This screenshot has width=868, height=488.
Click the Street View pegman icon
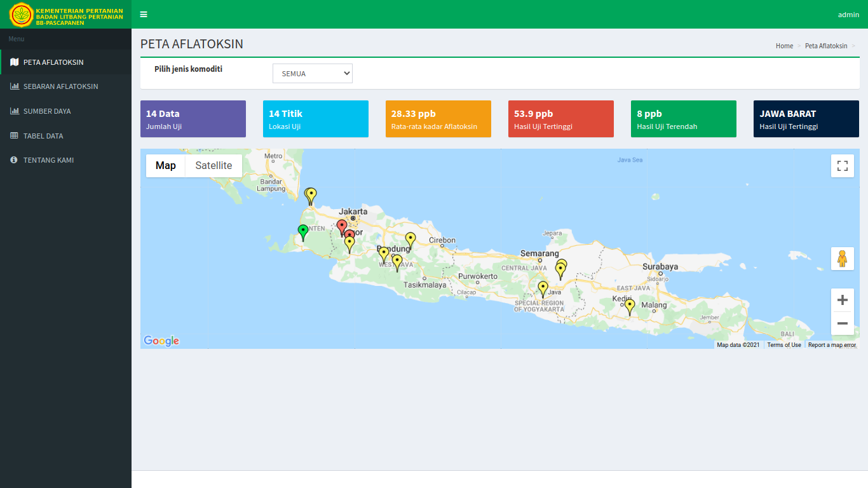click(843, 259)
